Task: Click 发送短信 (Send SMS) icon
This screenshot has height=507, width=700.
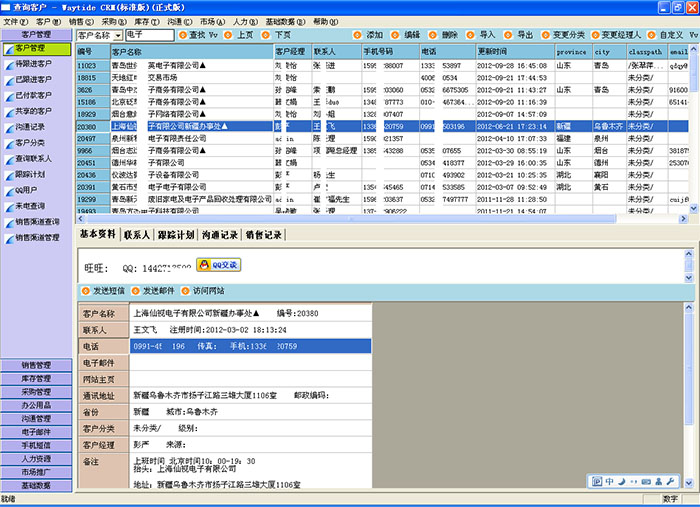Action: click(x=86, y=290)
